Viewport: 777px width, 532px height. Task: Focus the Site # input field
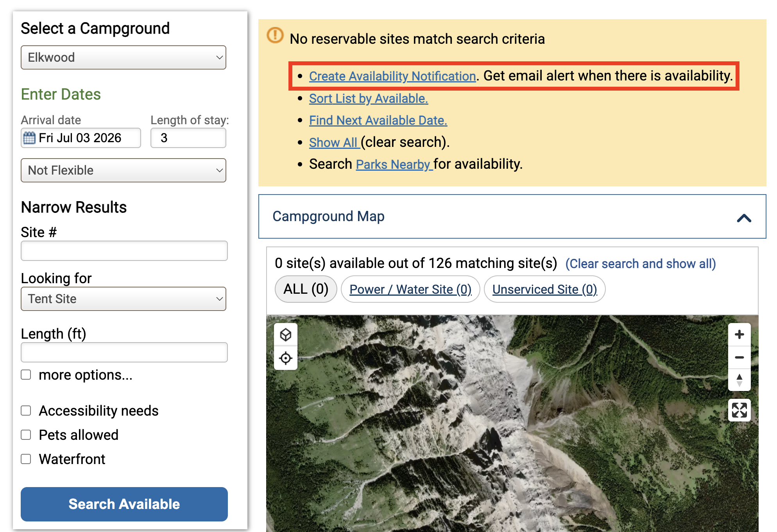click(x=124, y=251)
